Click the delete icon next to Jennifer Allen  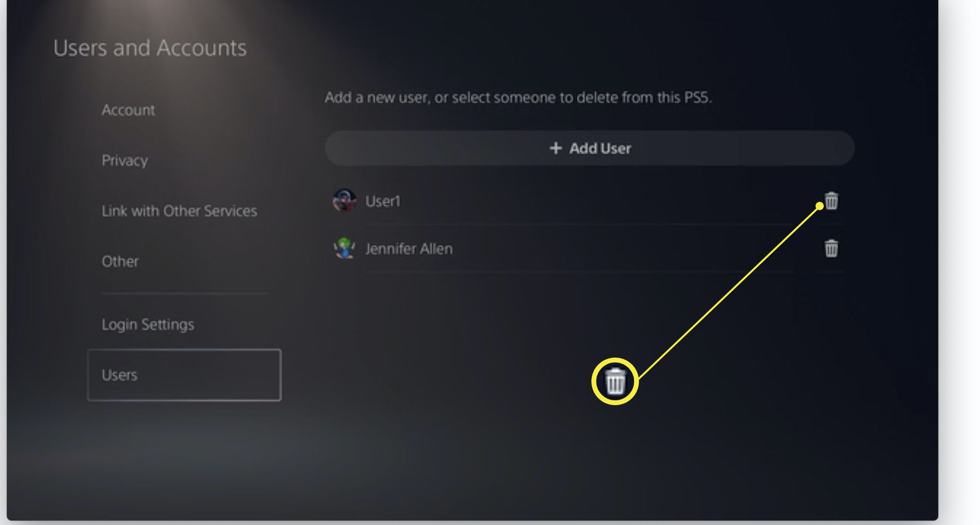point(830,248)
